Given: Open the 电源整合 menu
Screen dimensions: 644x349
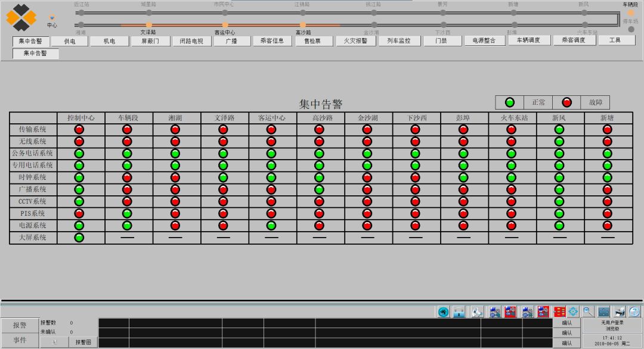Looking at the screenshot, I should [x=484, y=40].
